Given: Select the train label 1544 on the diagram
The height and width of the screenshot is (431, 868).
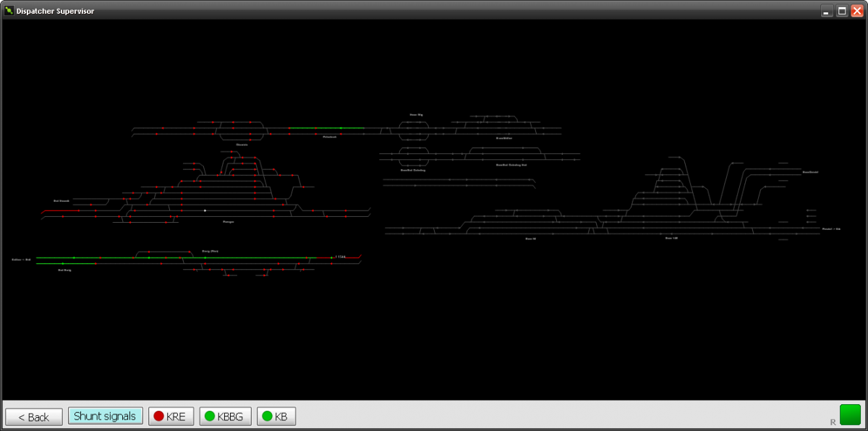Looking at the screenshot, I should [339, 255].
